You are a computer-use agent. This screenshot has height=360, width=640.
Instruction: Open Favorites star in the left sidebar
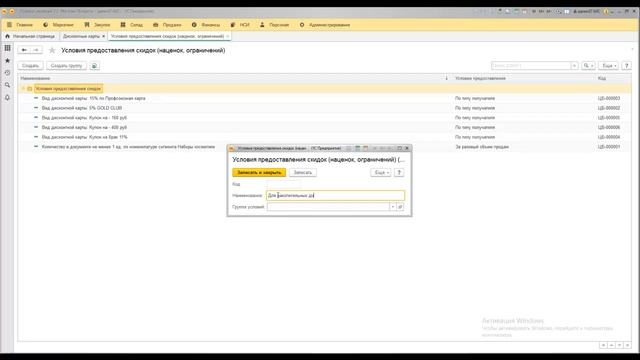click(7, 60)
